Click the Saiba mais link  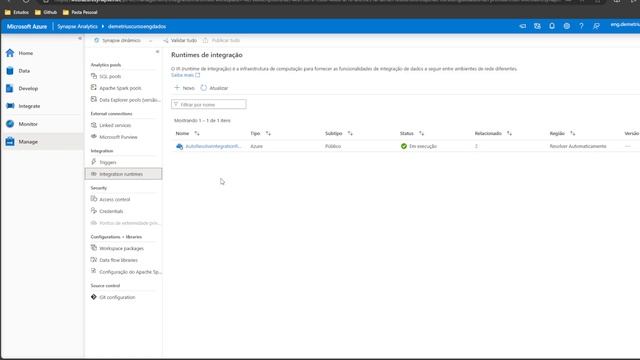coord(182,75)
